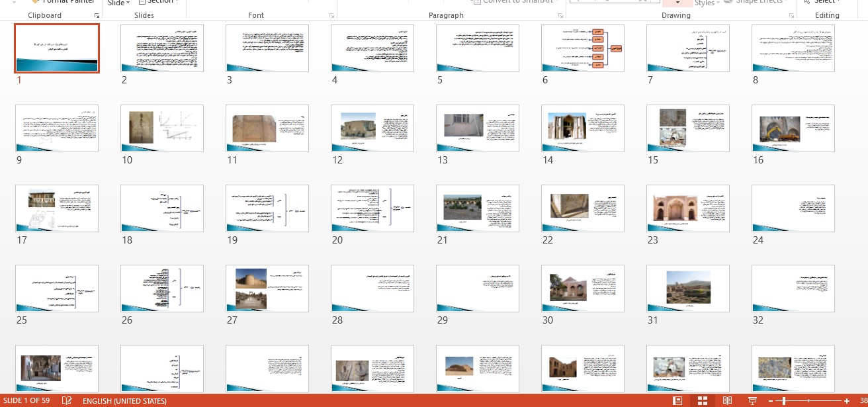
Task: Click the spell check icon in status bar
Action: pyautogui.click(x=67, y=400)
